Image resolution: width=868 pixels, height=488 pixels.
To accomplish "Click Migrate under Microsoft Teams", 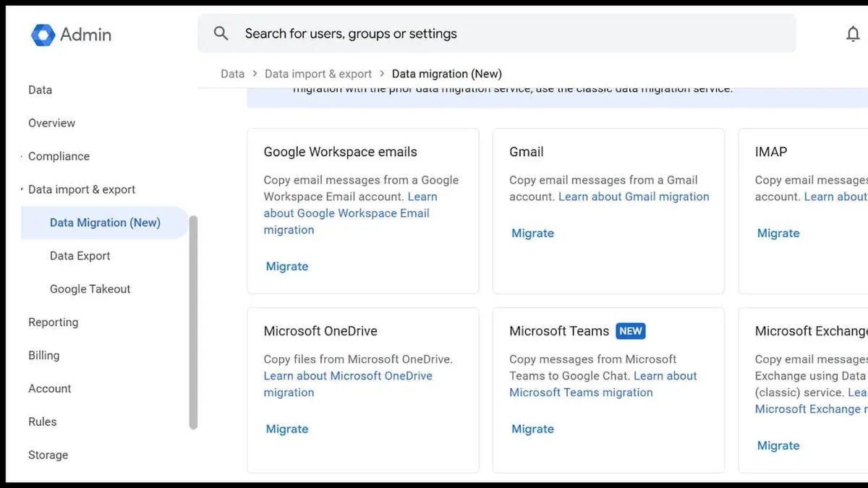I will (532, 429).
